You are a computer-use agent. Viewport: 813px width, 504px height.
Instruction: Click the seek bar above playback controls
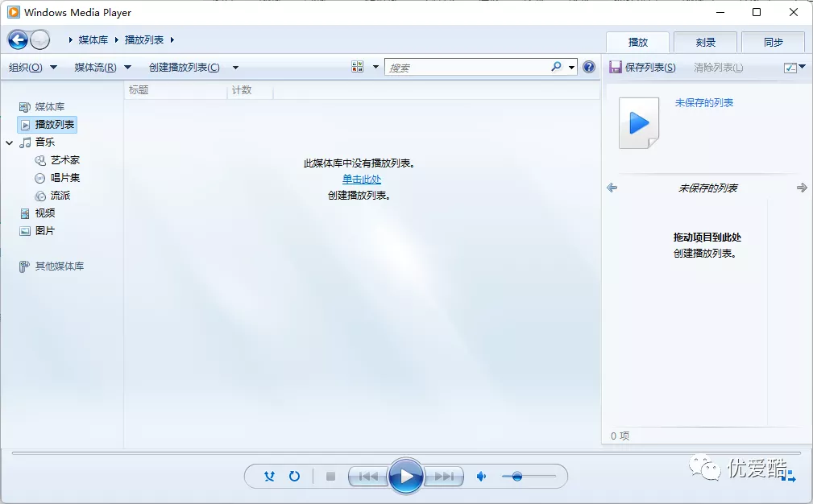click(406, 452)
